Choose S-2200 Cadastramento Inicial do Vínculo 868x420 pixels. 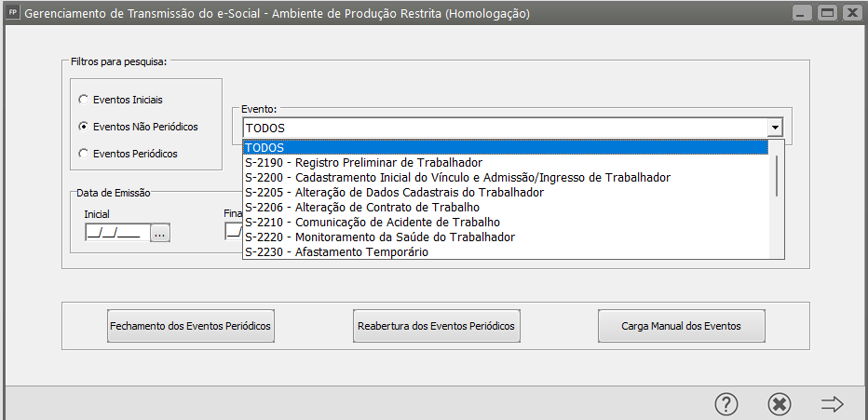[x=457, y=177]
